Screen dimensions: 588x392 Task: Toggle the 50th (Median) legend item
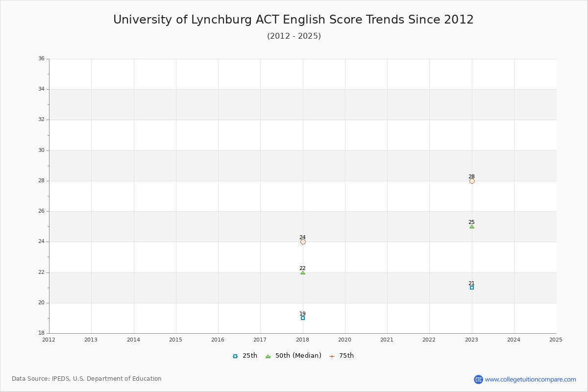[x=293, y=356]
